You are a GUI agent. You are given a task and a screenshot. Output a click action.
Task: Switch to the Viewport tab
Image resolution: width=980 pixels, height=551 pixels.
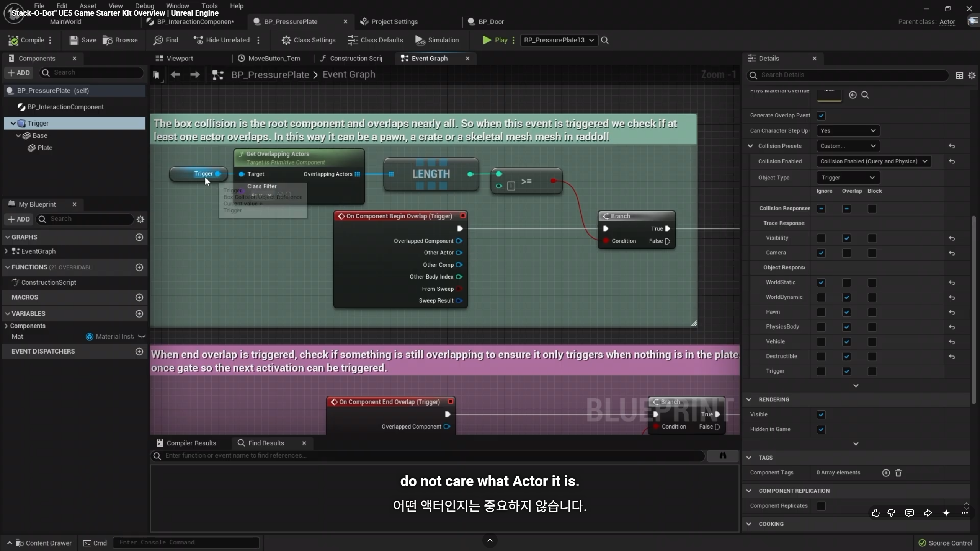[175, 59]
